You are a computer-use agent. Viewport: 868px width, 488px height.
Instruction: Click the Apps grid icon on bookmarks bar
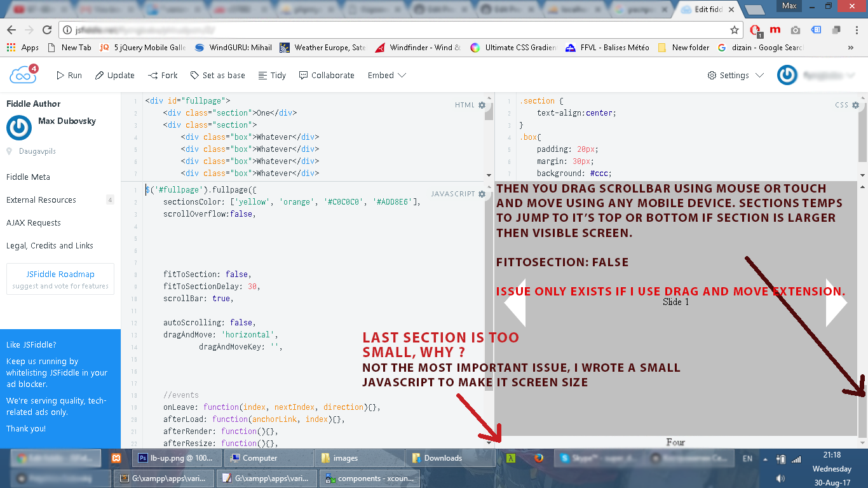(11, 47)
